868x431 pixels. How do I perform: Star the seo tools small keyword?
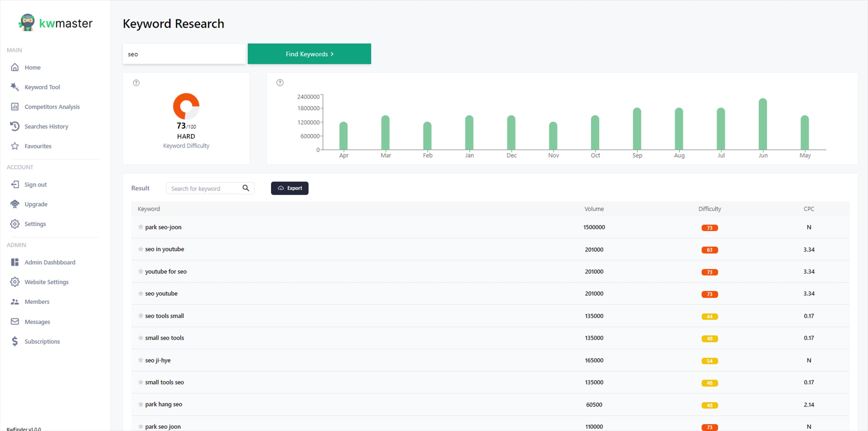pos(141,316)
